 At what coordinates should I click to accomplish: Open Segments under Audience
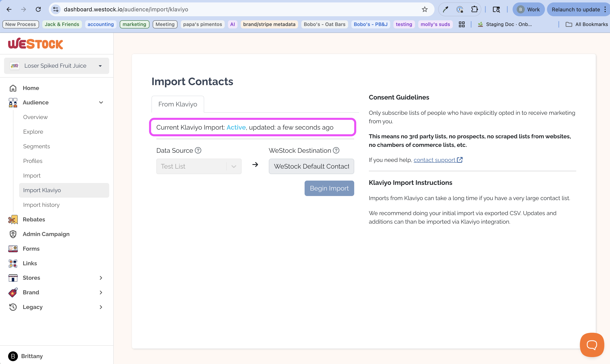coord(37,146)
